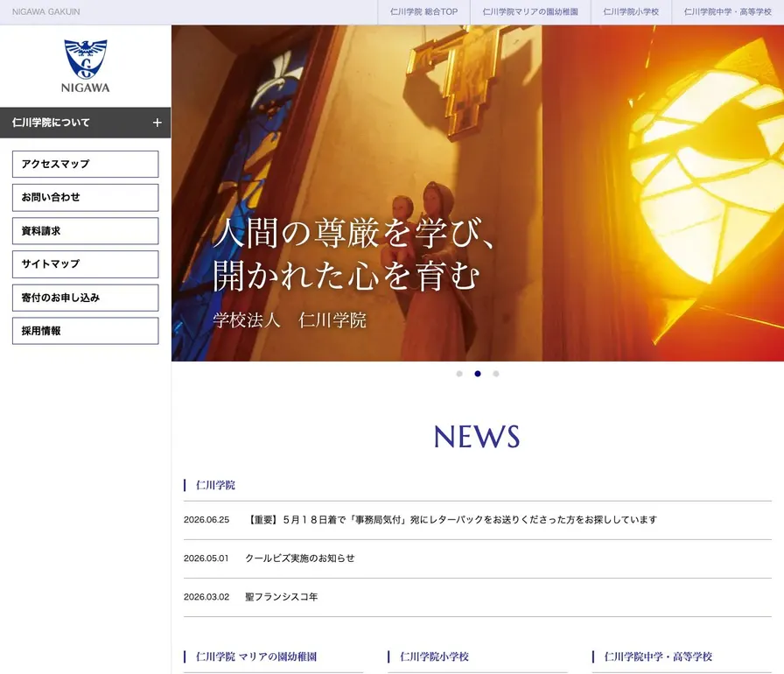Click 仁川学院中学・高等学校 news heading

pyautogui.click(x=658, y=656)
